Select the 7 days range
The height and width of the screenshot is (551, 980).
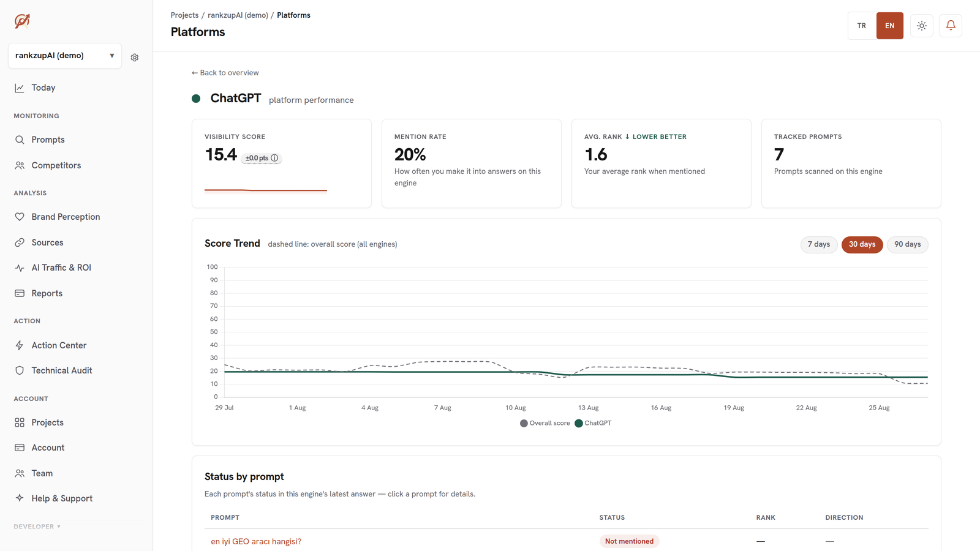pyautogui.click(x=819, y=244)
